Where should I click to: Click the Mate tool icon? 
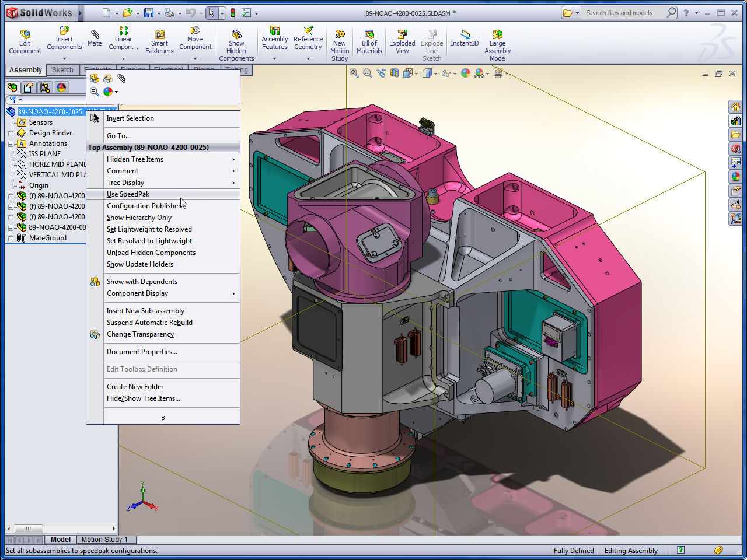click(x=95, y=38)
